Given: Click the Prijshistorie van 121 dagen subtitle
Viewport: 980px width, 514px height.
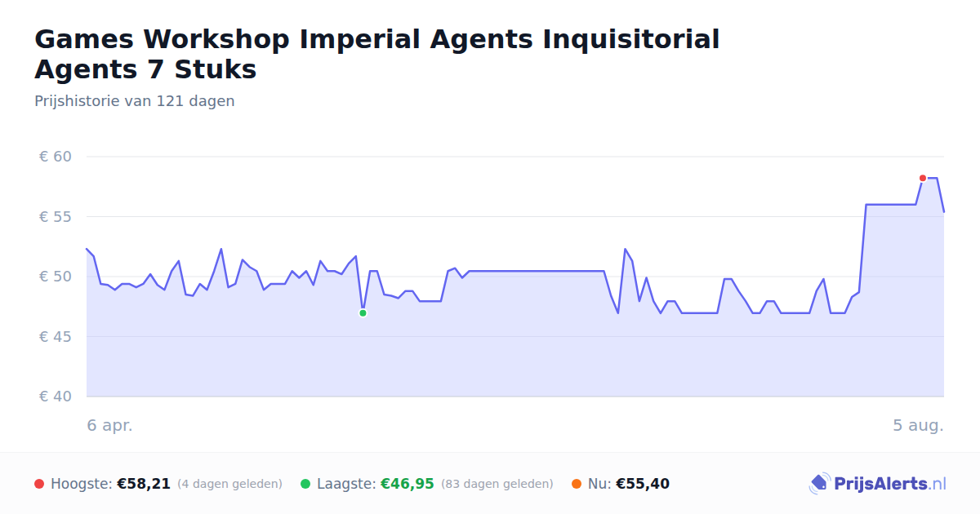Looking at the screenshot, I should point(135,101).
